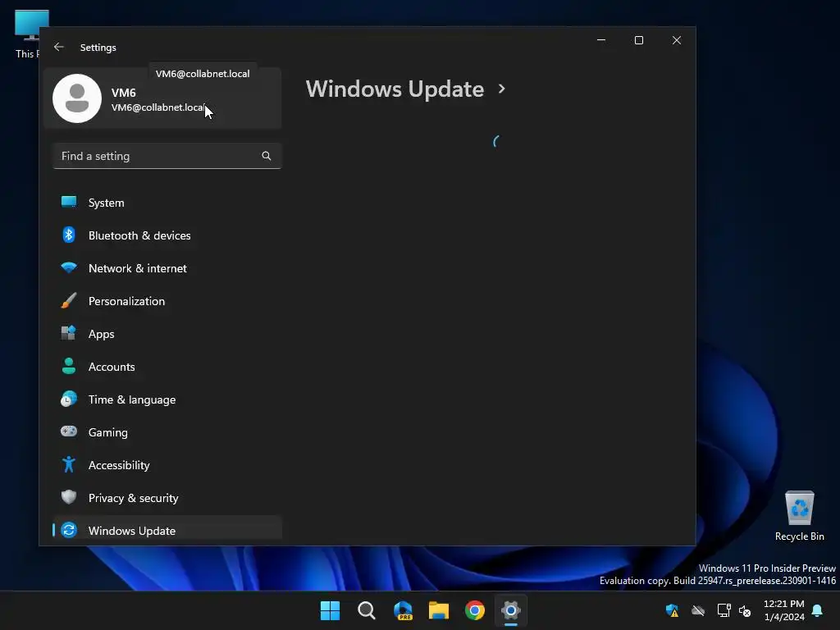Select Windows Update in the sidebar
This screenshot has width=840, height=630.
pos(167,531)
